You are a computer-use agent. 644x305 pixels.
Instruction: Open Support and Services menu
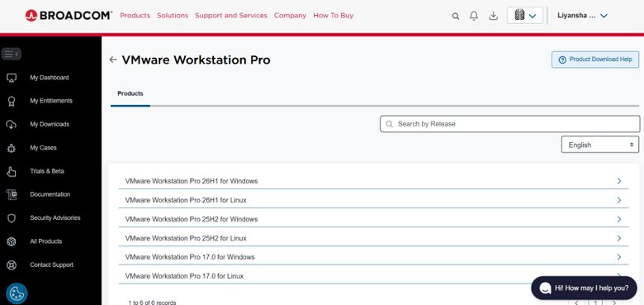pos(231,16)
